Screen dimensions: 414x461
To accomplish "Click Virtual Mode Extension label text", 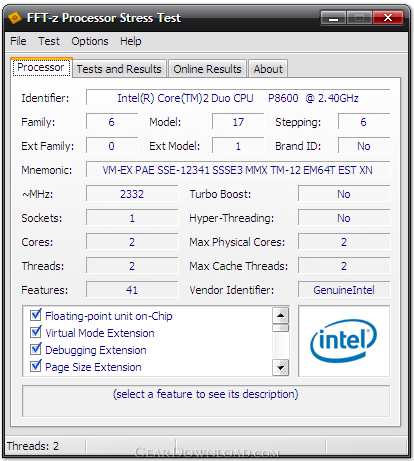I will 100,333.
